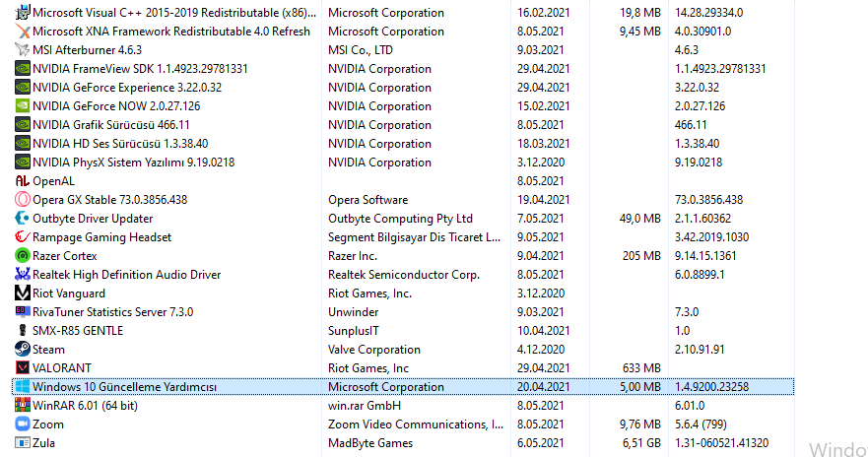This screenshot has width=868, height=457.
Task: Click the Zula program icon
Action: coord(22,442)
